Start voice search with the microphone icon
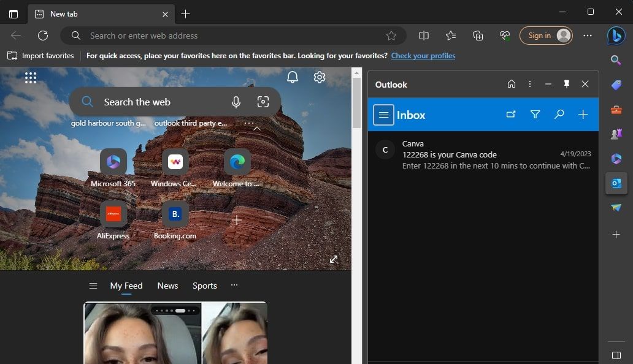 (x=236, y=102)
